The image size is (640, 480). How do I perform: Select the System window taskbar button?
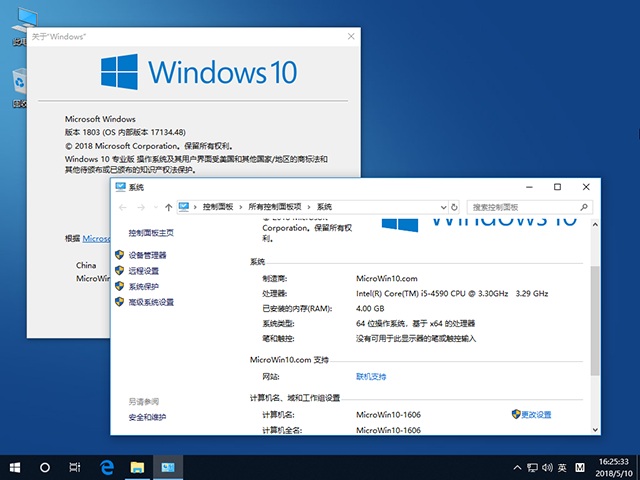click(x=168, y=467)
